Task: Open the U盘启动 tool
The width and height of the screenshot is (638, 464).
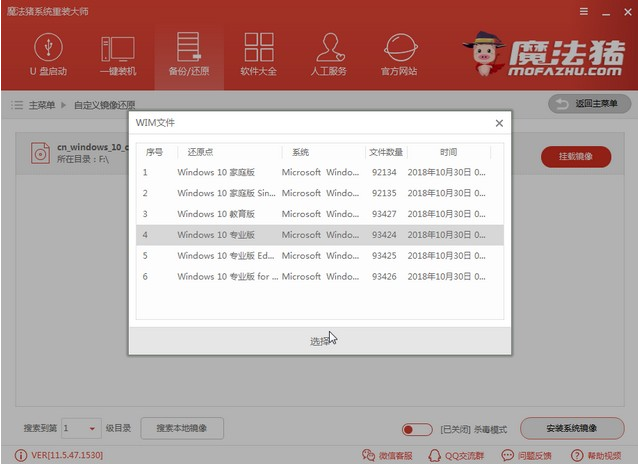Action: (47, 55)
